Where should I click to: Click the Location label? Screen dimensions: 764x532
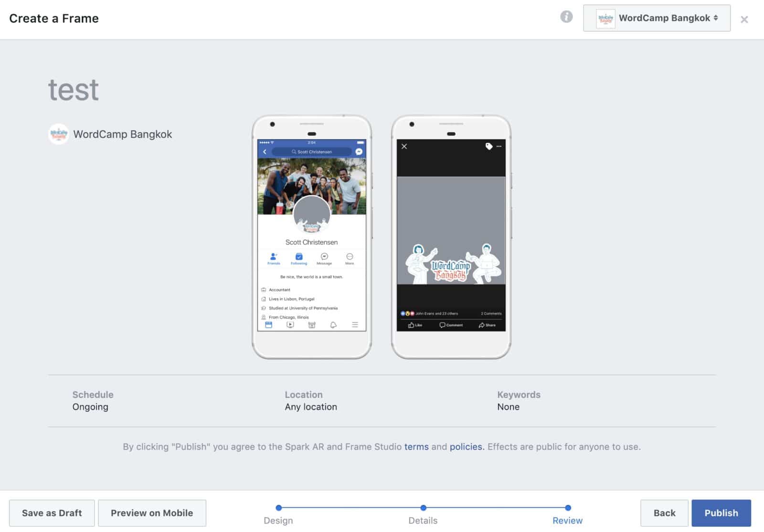pyautogui.click(x=304, y=394)
